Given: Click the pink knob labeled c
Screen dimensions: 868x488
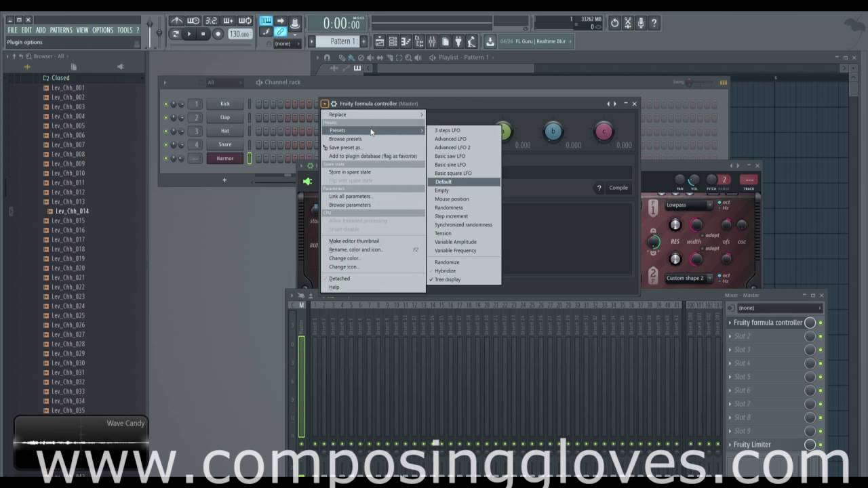Looking at the screenshot, I should tap(603, 131).
